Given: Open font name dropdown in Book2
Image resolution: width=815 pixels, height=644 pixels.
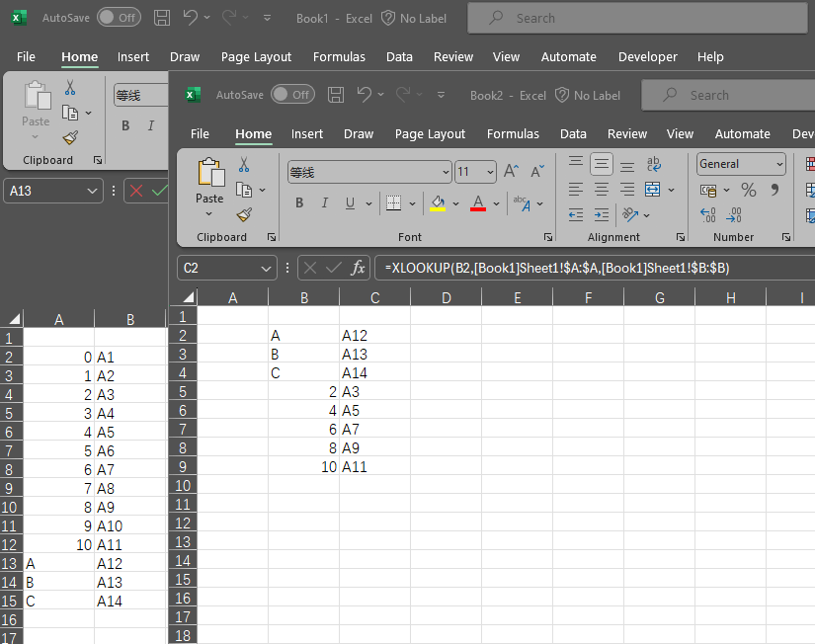Looking at the screenshot, I should [446, 172].
